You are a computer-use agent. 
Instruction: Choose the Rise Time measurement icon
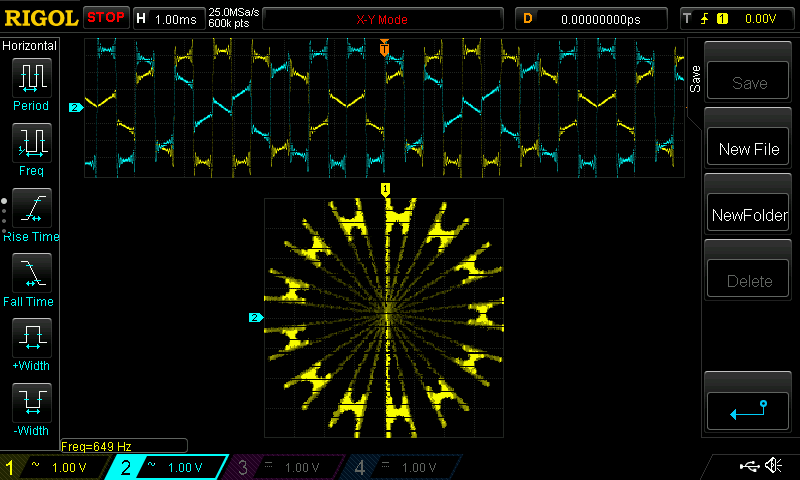coord(31,208)
